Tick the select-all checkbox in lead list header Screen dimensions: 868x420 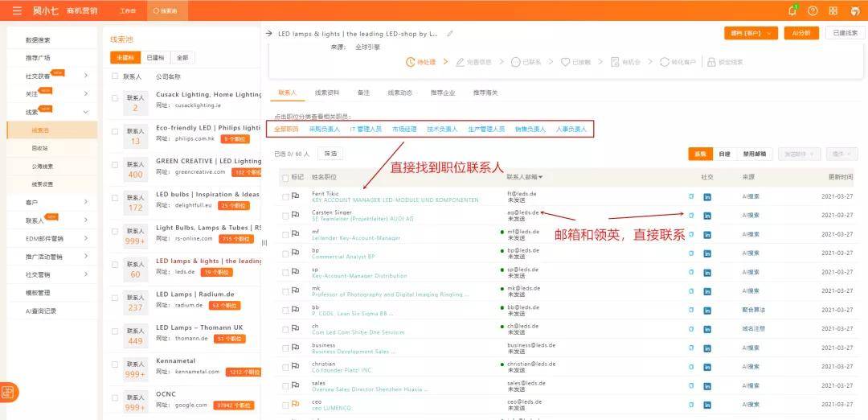coord(115,76)
